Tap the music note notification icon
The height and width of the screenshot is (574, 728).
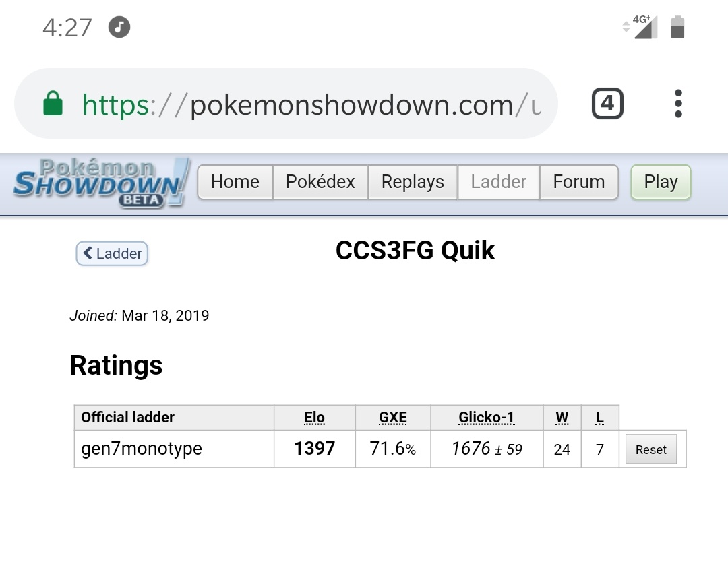coord(119,27)
